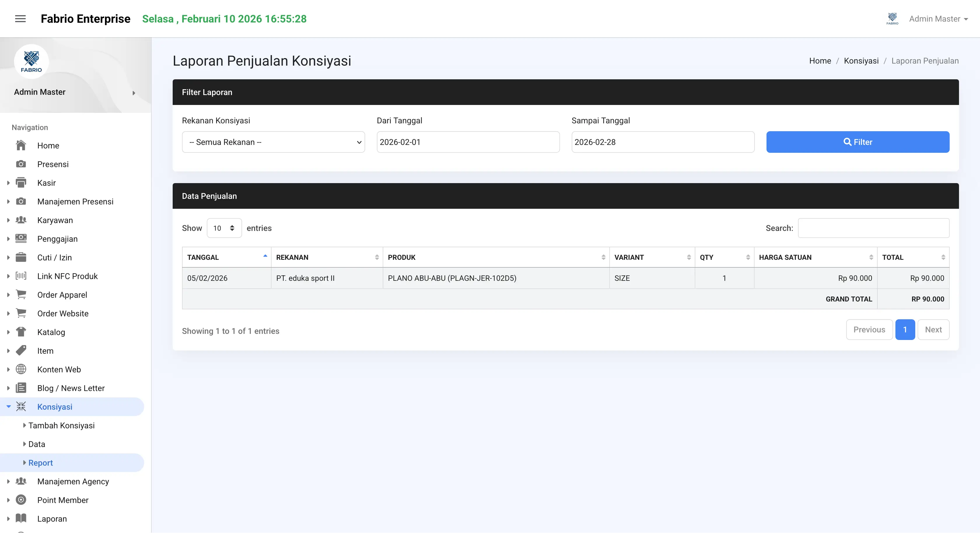
Task: Click the Item tag icon
Action: click(21, 350)
